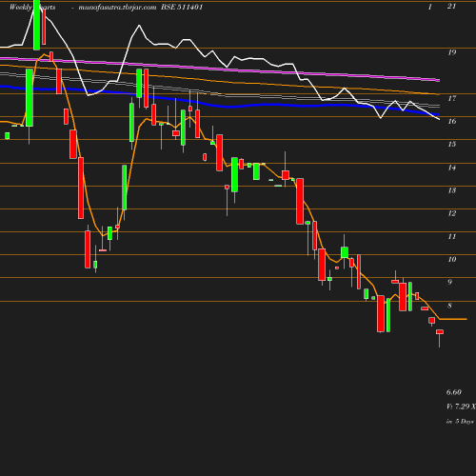Click the price axis label "16"
This screenshot has width=476, height=476.
click(x=452, y=121)
